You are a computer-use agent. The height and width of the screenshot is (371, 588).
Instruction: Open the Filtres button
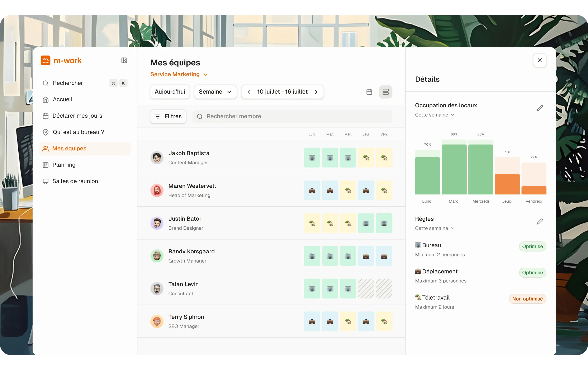[168, 117]
